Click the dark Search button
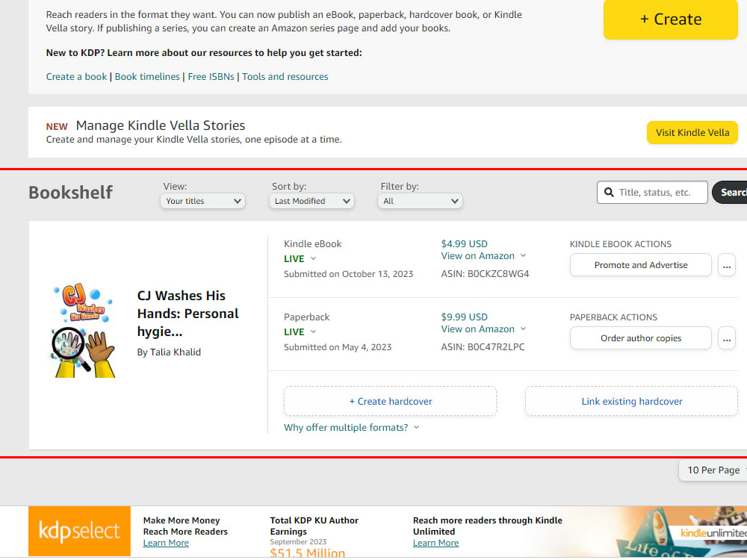This screenshot has width=747, height=560. coord(730,193)
